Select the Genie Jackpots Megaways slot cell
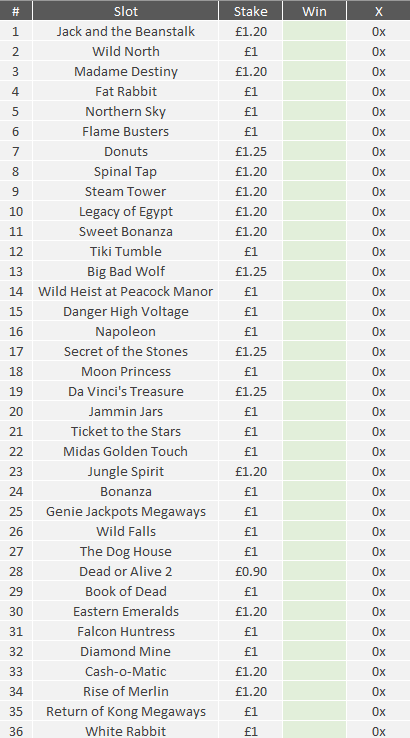This screenshot has height=738, width=410. click(126, 512)
